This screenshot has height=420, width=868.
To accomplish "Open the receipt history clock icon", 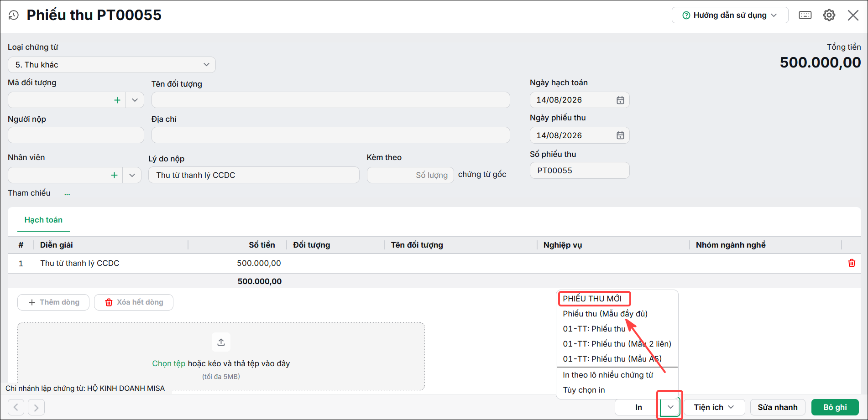I will tap(14, 15).
